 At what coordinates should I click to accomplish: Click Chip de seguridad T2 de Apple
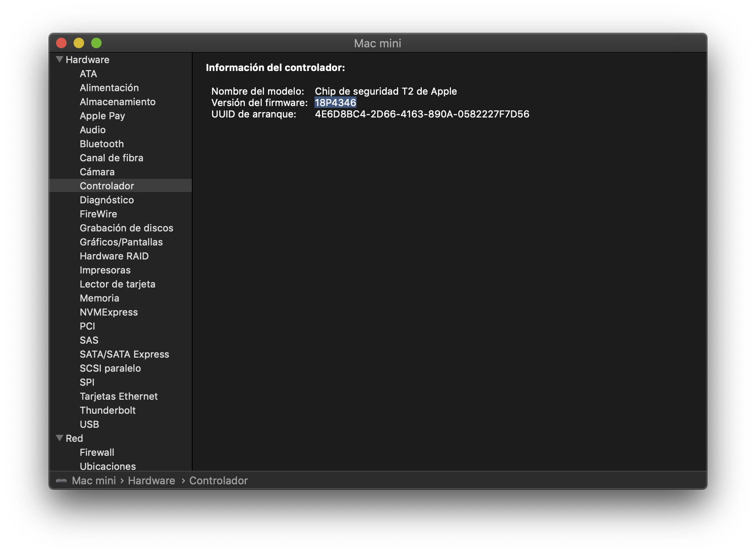[386, 91]
